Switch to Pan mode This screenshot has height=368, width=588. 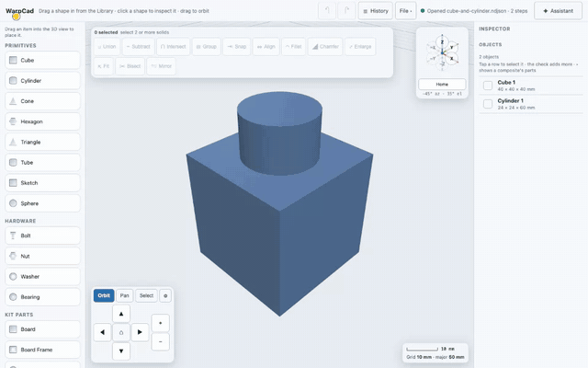125,295
